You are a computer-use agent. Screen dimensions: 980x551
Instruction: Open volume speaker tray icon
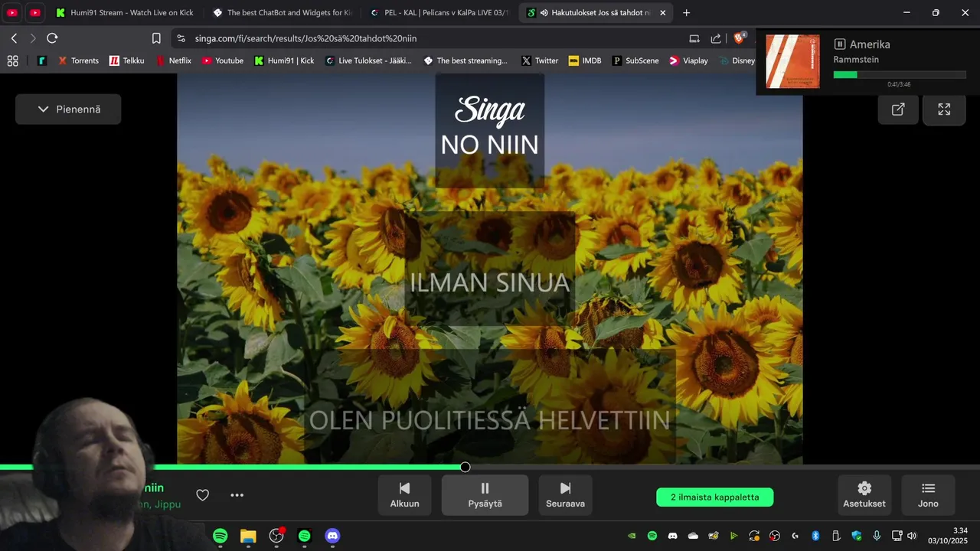coord(911,536)
